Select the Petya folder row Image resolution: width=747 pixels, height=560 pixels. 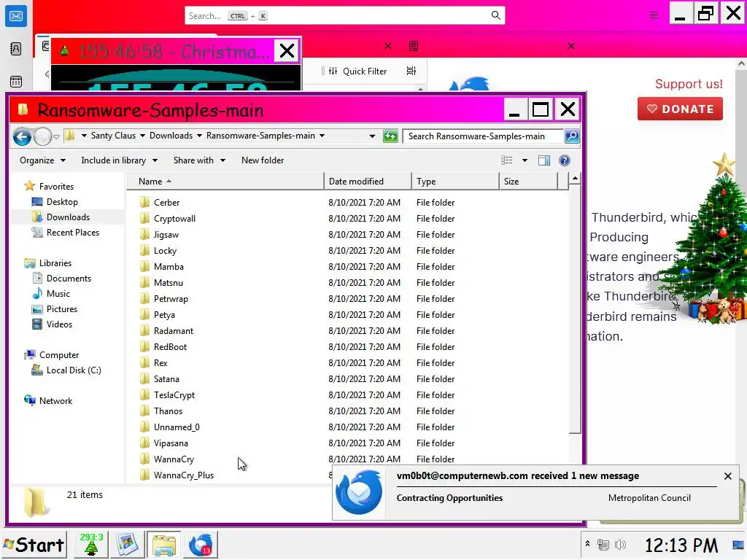coord(348,315)
